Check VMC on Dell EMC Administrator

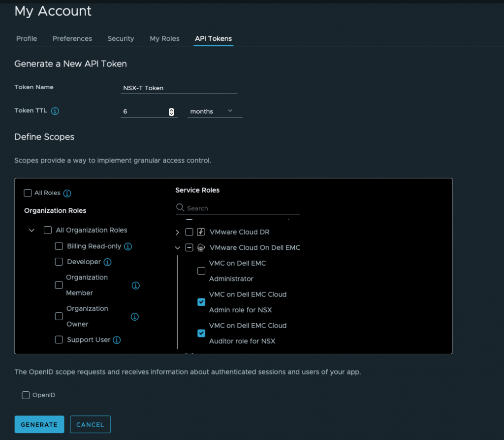pos(201,271)
